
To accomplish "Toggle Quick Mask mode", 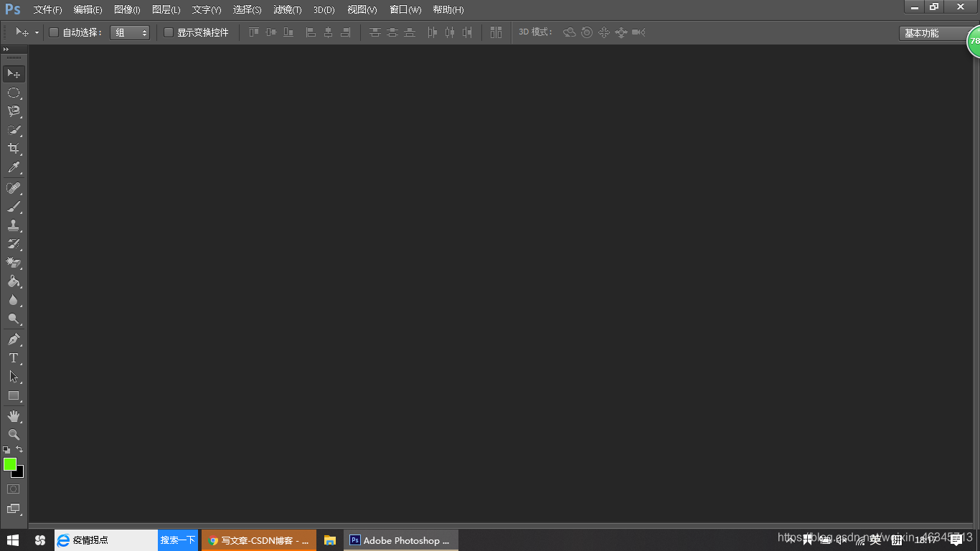I will pyautogui.click(x=14, y=489).
